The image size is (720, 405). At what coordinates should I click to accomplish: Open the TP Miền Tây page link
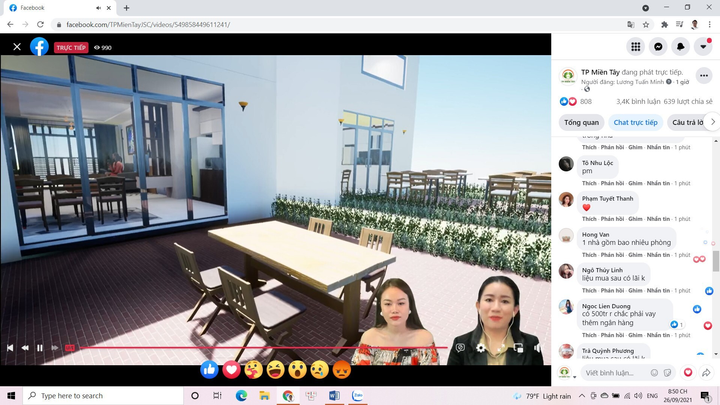(x=600, y=72)
